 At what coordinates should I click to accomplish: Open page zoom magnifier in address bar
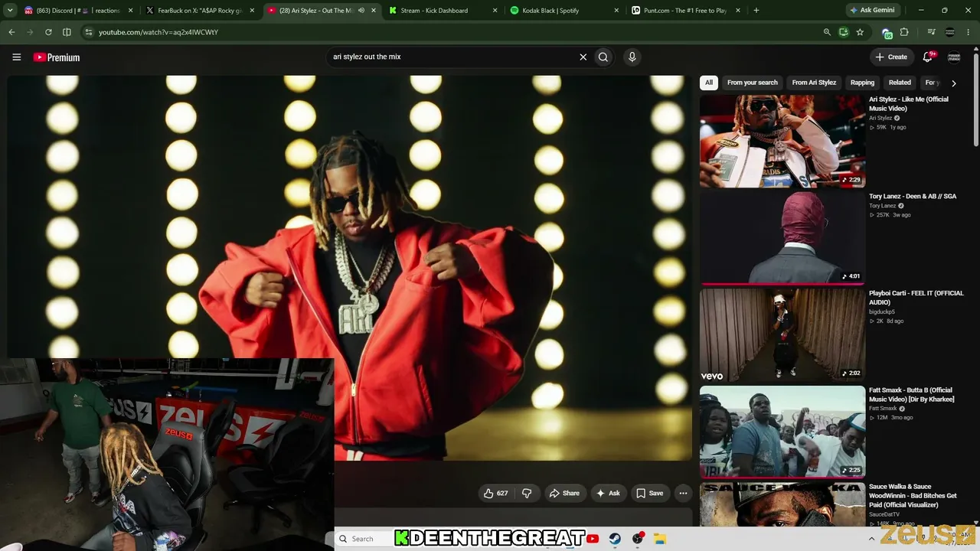(x=827, y=32)
